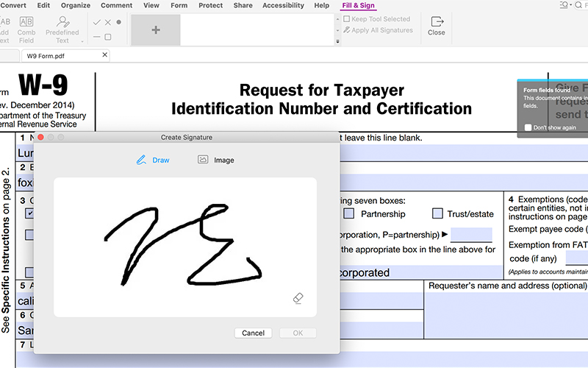Click OK in Create Signature dialog
Screen dimensions: 588x368
pyautogui.click(x=298, y=333)
